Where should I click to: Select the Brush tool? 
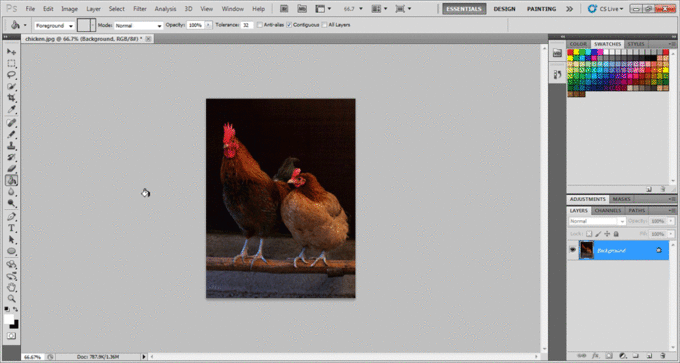[x=11, y=134]
